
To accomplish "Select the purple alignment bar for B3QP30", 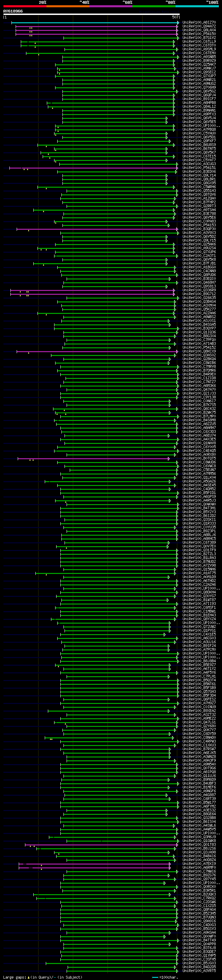I will 97,229.
